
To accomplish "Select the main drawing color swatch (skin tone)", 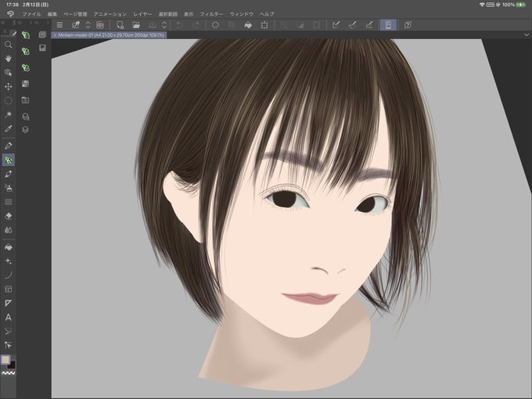I will 5,360.
